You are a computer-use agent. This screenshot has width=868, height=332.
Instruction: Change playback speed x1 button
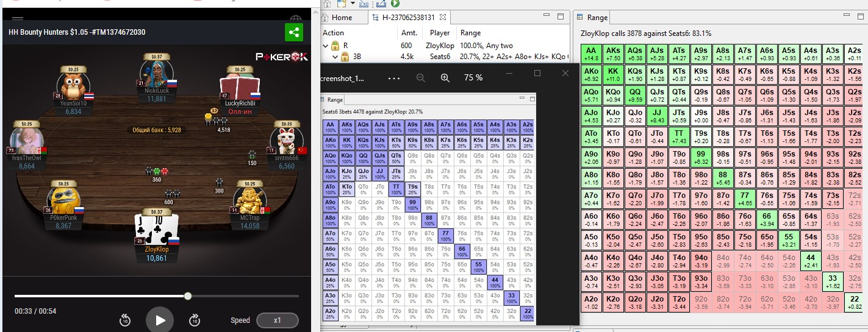[x=278, y=320]
